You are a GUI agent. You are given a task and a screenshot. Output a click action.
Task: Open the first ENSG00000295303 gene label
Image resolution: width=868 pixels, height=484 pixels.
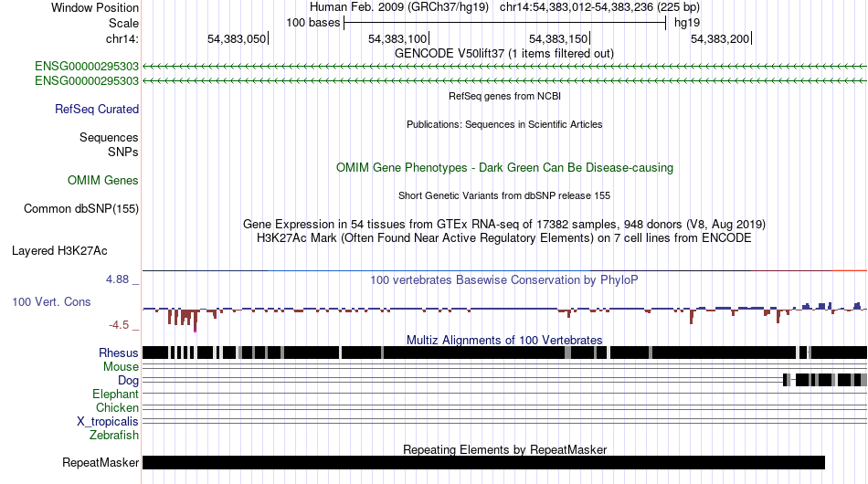pyautogui.click(x=87, y=67)
